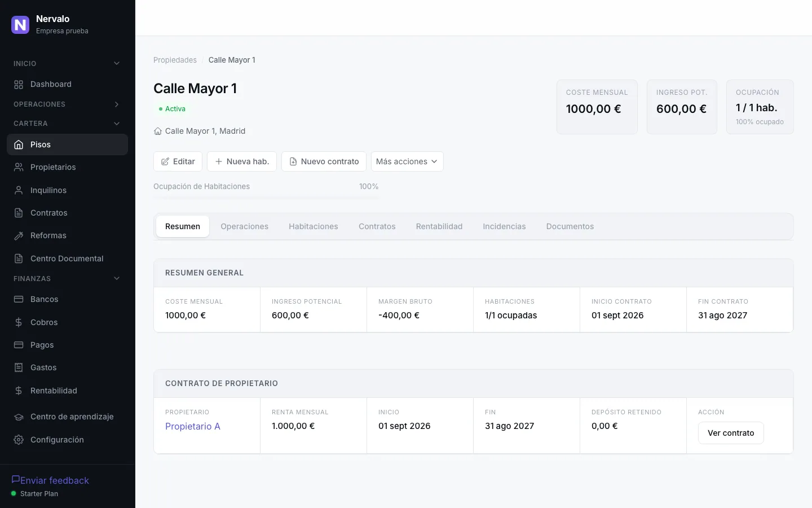The width and height of the screenshot is (812, 508).
Task: Click the Nuevo contrato button
Action: [x=324, y=161]
